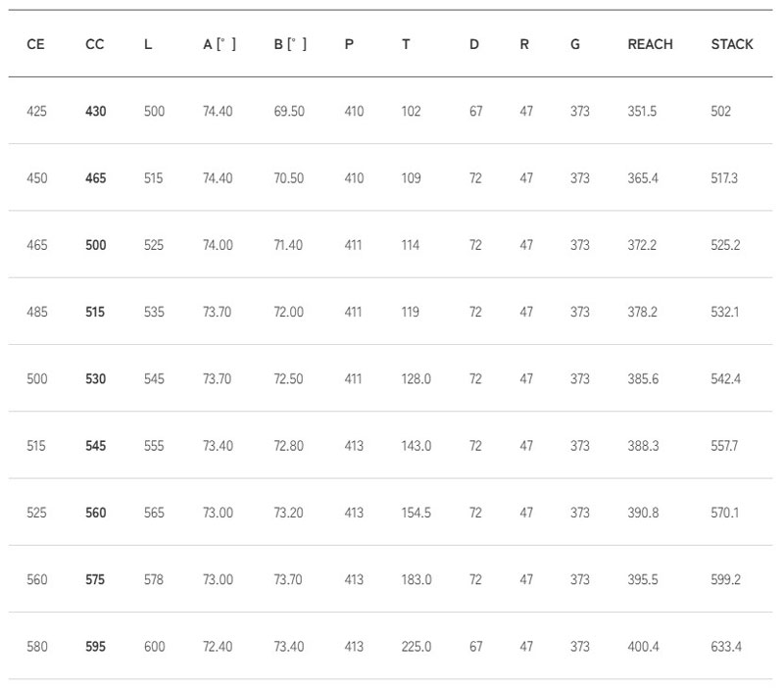This screenshot has height=688, width=784.
Task: Click the G column header
Action: coord(574,44)
